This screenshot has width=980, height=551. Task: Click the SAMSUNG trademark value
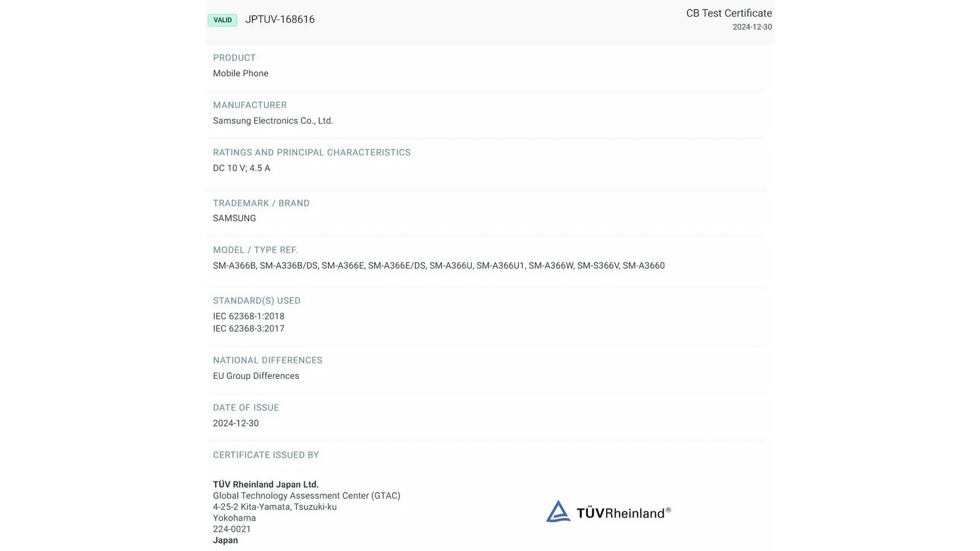234,218
